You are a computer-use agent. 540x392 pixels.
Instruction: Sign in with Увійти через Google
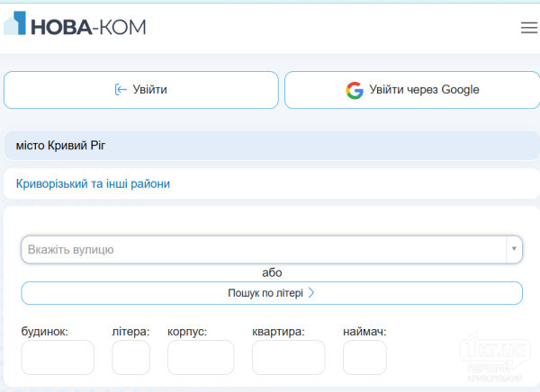[x=412, y=90]
